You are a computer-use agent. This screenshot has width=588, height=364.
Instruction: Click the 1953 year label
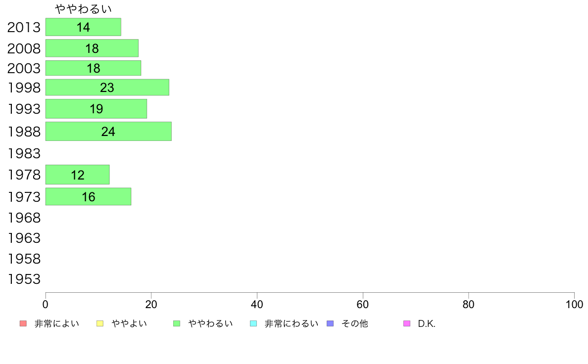click(x=24, y=279)
